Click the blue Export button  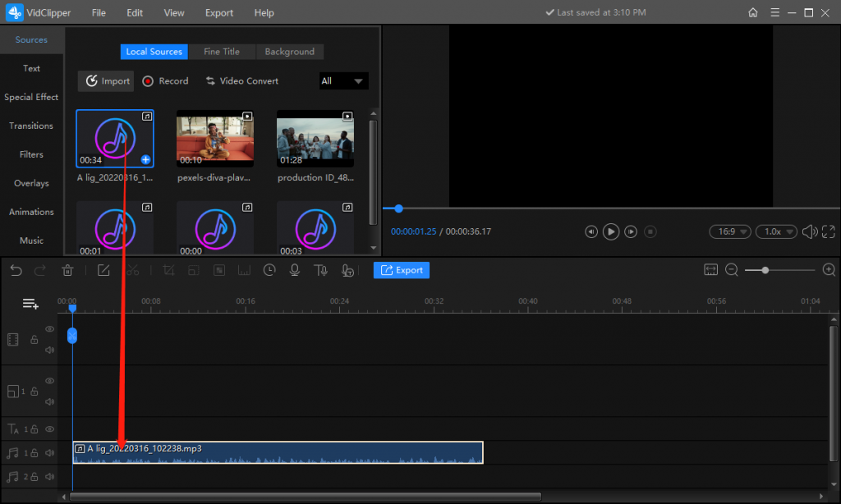(x=402, y=270)
